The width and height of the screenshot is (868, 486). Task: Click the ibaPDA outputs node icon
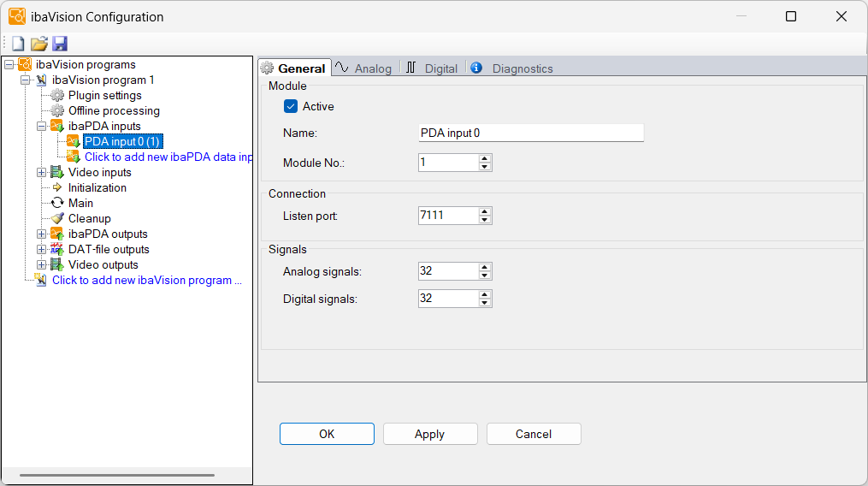tap(57, 234)
